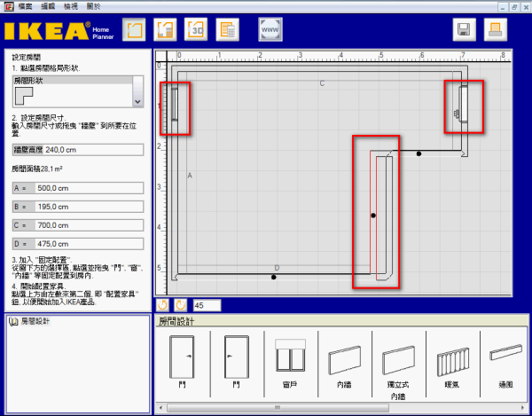Click the catalog scrollbar right arrow
Image resolution: width=532 pixels, height=416 pixels.
[522, 407]
